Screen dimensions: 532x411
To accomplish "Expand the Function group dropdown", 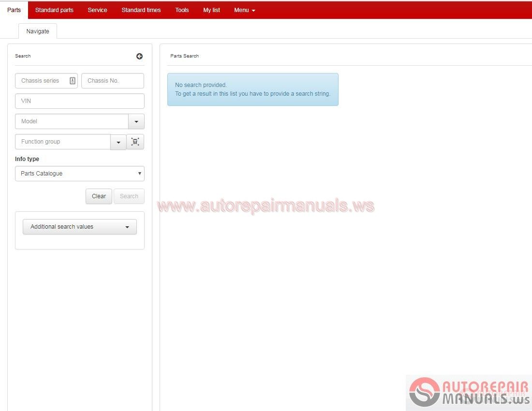I will click(x=118, y=142).
